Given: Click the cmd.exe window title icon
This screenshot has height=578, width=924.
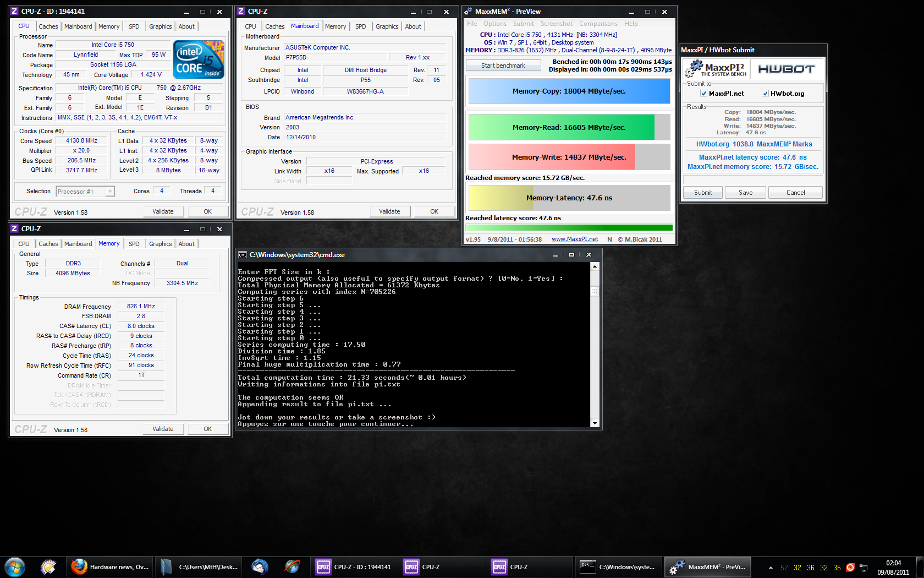Looking at the screenshot, I should (x=242, y=255).
